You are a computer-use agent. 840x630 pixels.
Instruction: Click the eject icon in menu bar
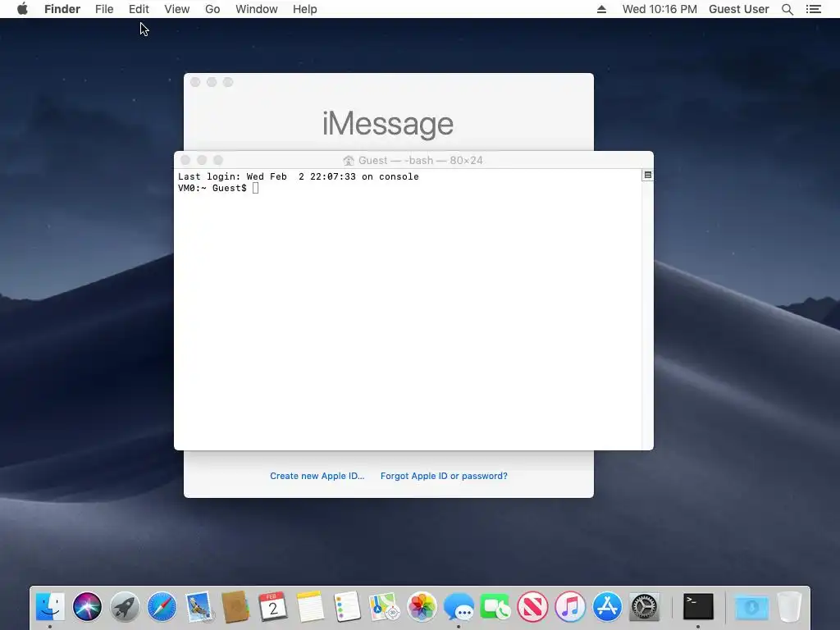click(x=601, y=9)
